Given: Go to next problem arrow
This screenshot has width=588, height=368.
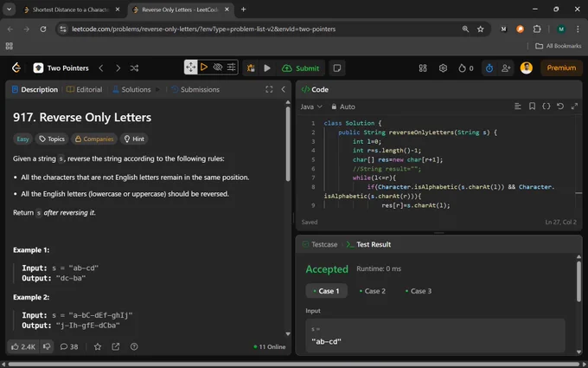Looking at the screenshot, I should 118,68.
